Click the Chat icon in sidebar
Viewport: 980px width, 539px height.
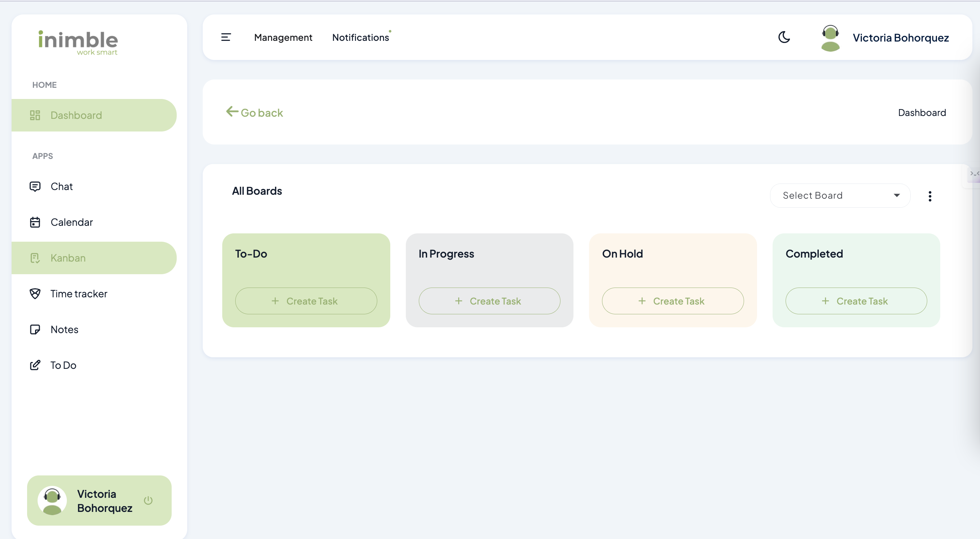tap(35, 186)
